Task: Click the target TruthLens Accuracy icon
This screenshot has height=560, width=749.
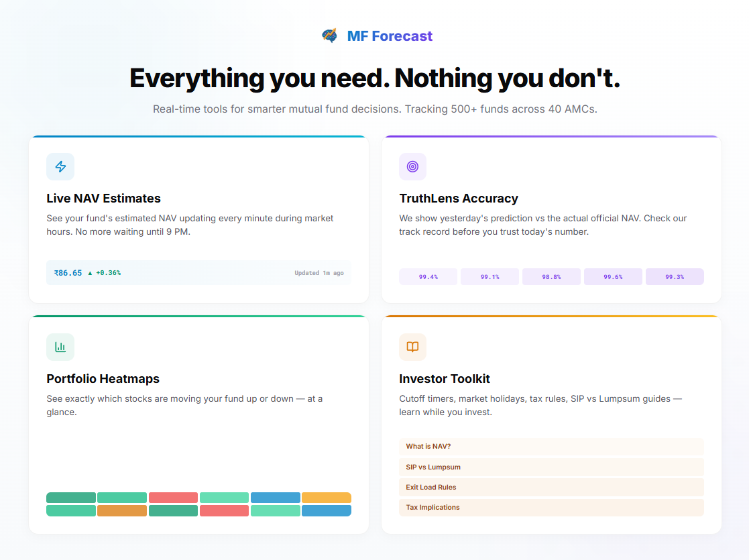Action: tap(412, 167)
